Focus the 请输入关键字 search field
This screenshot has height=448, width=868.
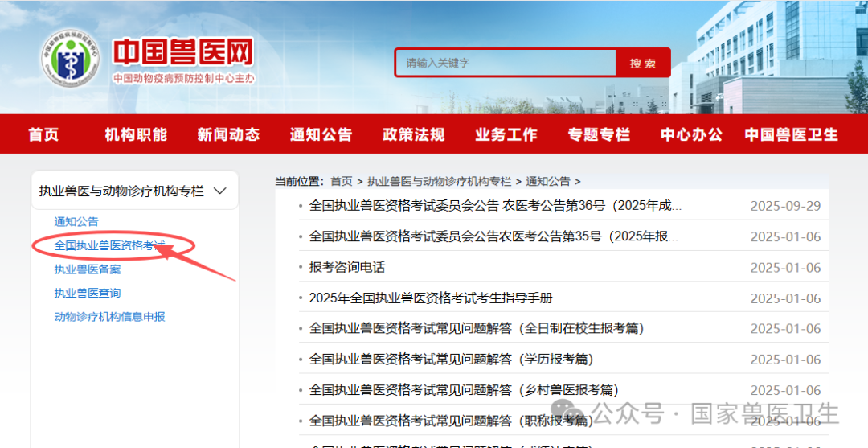[x=506, y=63]
